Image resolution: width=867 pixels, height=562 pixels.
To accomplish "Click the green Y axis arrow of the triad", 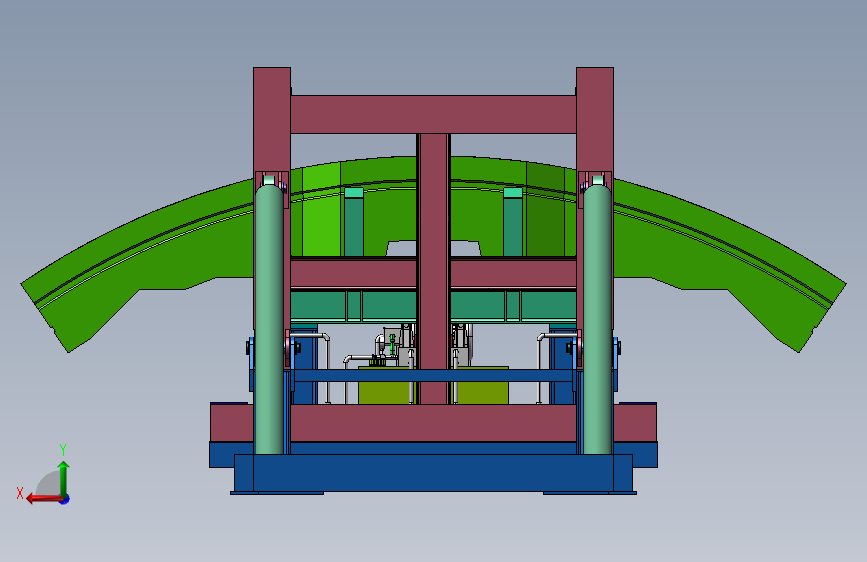I will point(64,478).
